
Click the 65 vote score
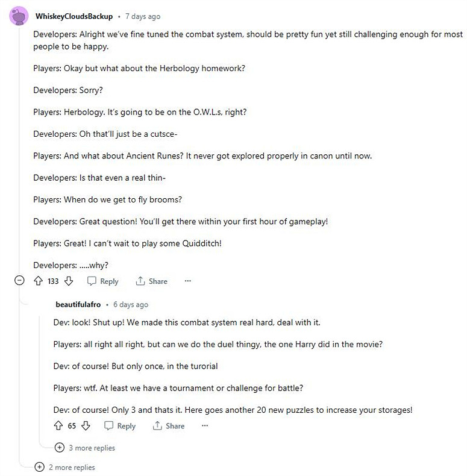[x=72, y=425]
